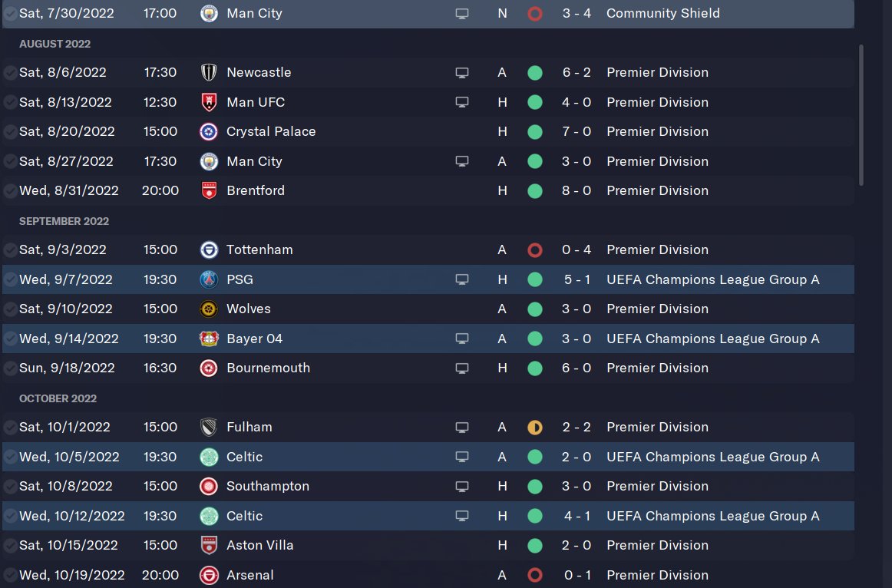Toggle the check circle beside Sat 10/15/2022
Screen dimensions: 892x588
(x=10, y=546)
